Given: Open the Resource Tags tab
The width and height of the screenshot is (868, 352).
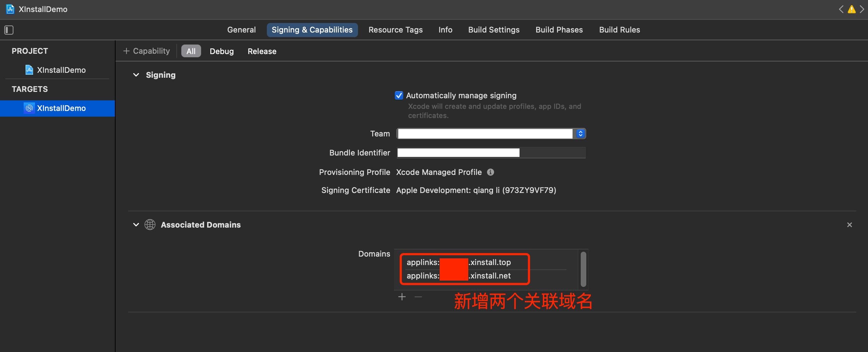Looking at the screenshot, I should pos(395,30).
